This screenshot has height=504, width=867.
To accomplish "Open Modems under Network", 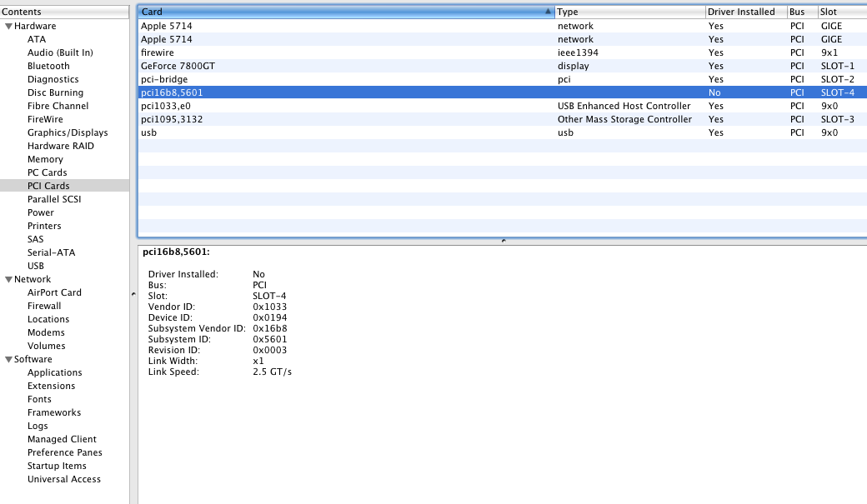I will (46, 332).
